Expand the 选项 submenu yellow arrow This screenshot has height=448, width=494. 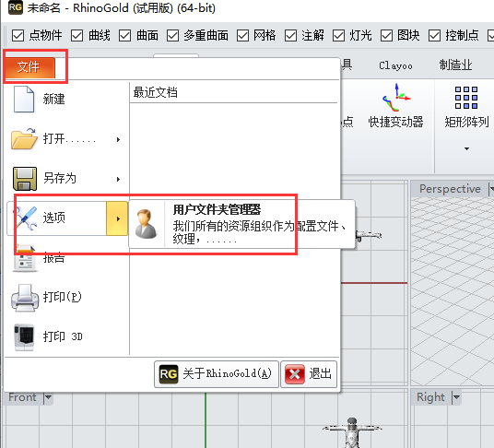pyautogui.click(x=117, y=218)
